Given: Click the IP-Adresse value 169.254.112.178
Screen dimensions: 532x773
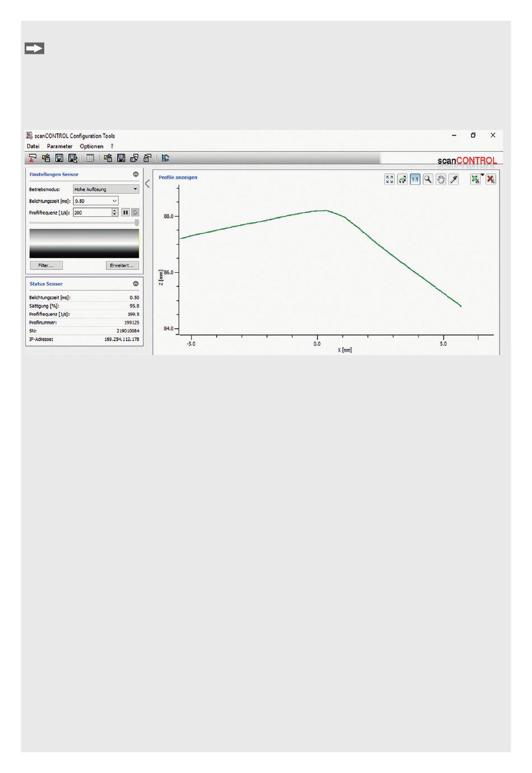Looking at the screenshot, I should click(x=122, y=339).
